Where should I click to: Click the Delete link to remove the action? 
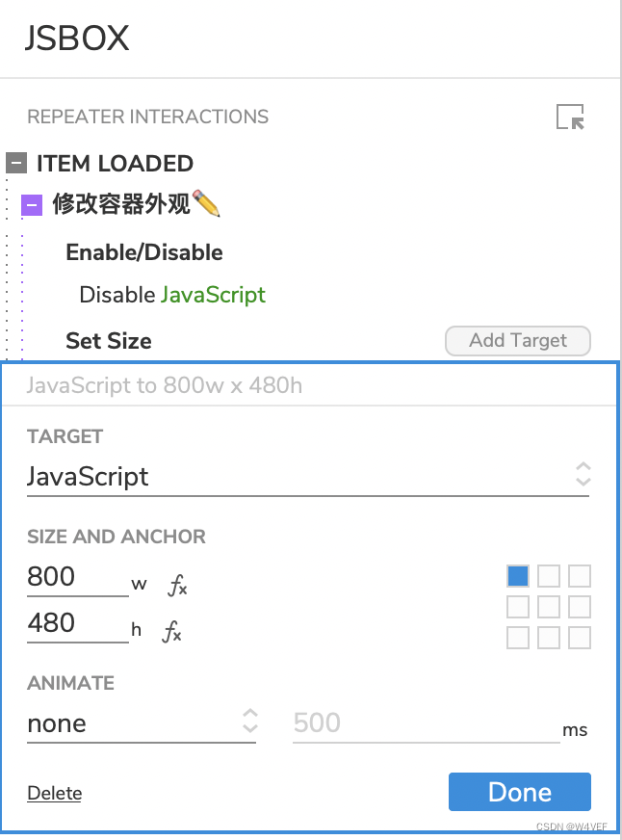click(55, 793)
